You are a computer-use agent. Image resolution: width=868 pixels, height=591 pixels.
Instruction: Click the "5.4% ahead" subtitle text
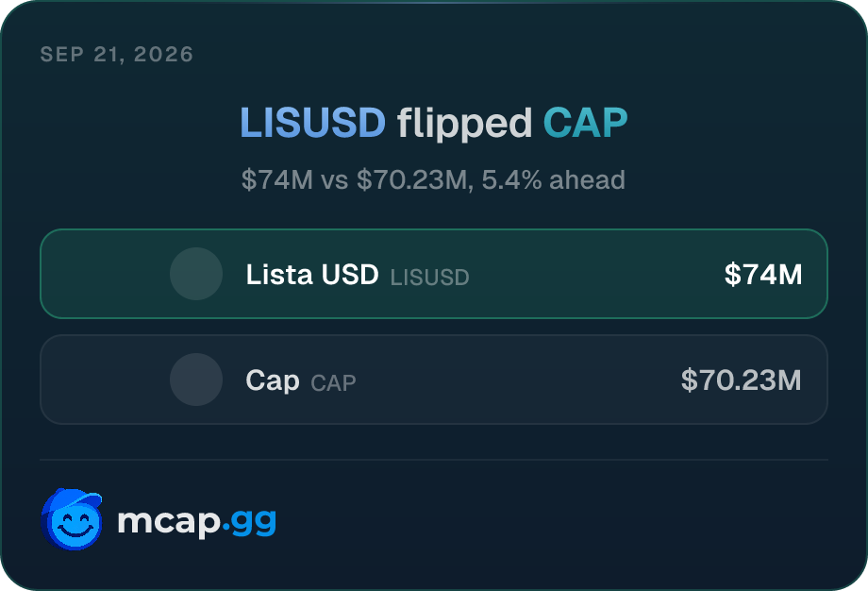(x=554, y=179)
